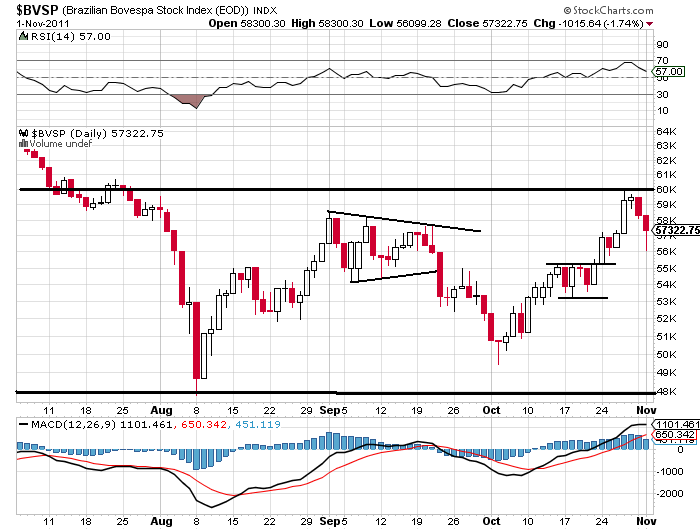
Task: Click the black MACD legend line marker
Action: tap(24, 425)
